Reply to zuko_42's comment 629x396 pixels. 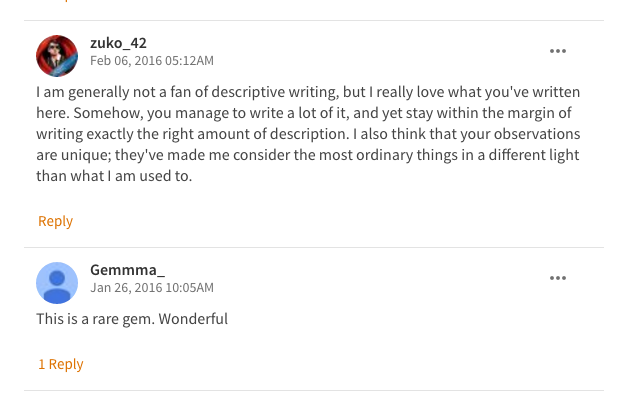click(x=55, y=221)
